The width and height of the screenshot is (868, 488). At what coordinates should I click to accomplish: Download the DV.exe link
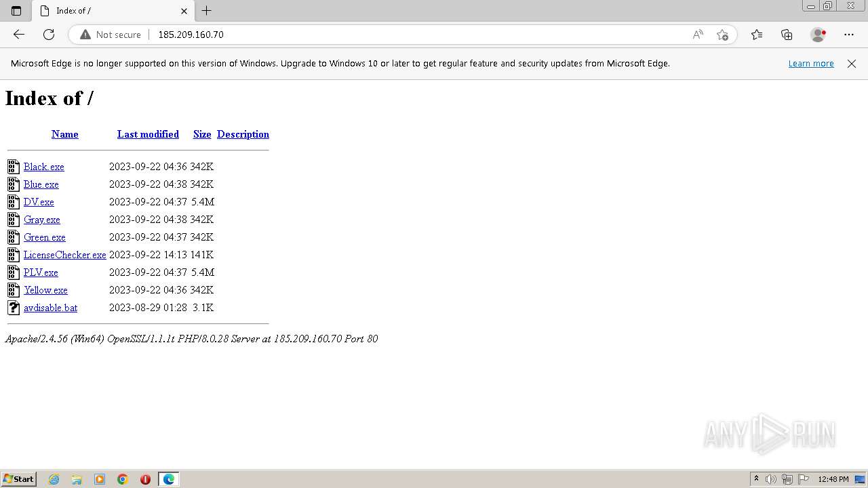[39, 202]
